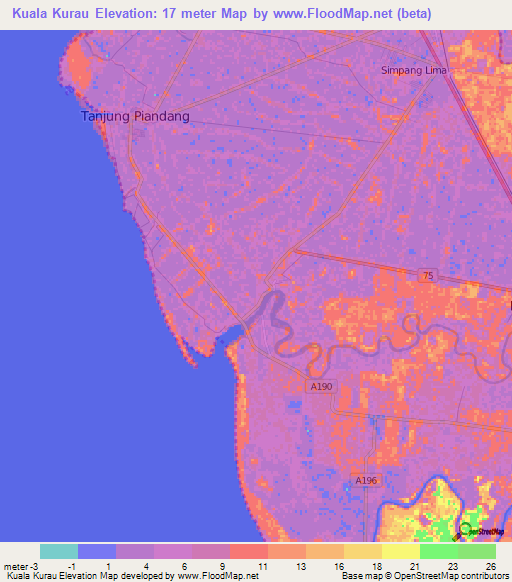Click the Simpang Lima place label
Image resolution: width=512 pixels, height=582 pixels.
(414, 70)
